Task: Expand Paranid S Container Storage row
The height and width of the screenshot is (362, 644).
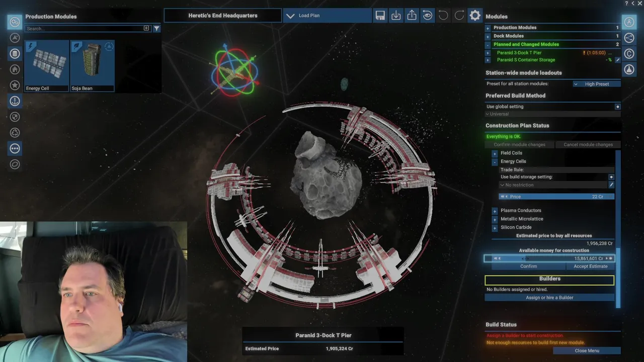Action: pyautogui.click(x=488, y=60)
